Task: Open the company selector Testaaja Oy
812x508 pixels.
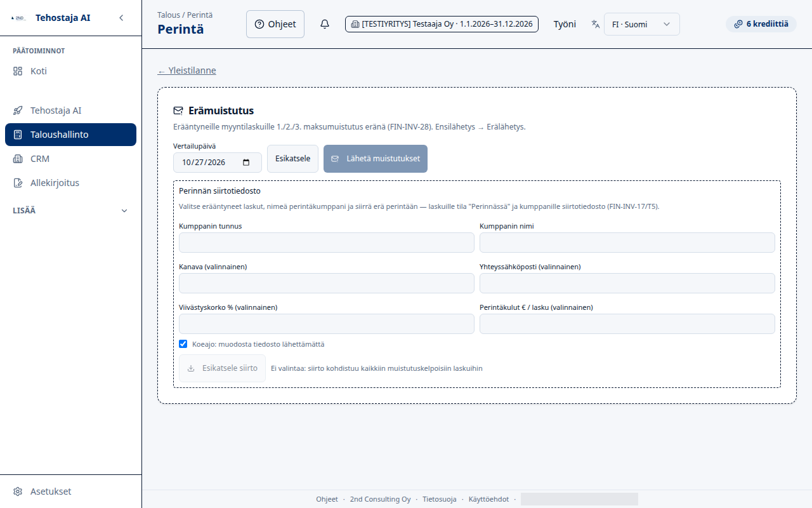Action: [x=442, y=24]
